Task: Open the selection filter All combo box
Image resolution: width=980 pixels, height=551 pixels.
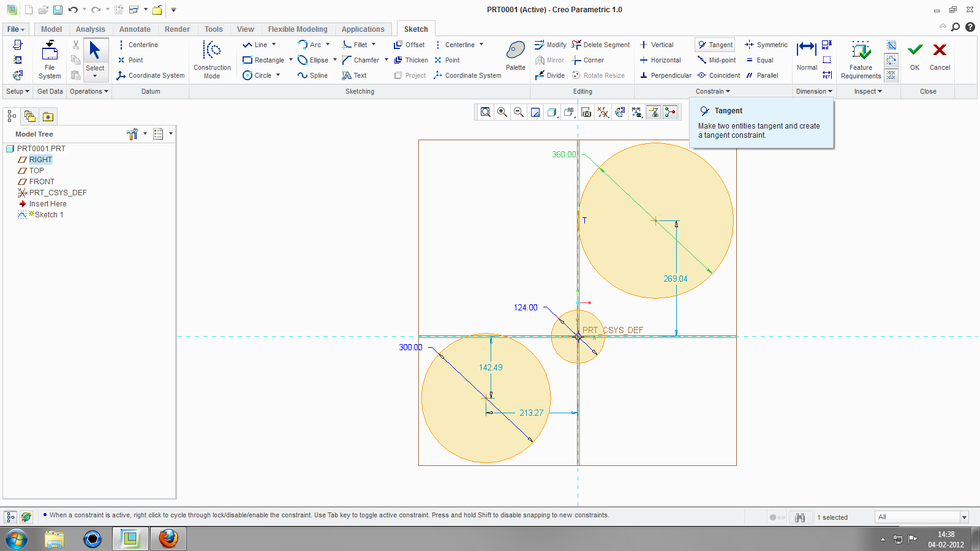Action: [x=922, y=517]
